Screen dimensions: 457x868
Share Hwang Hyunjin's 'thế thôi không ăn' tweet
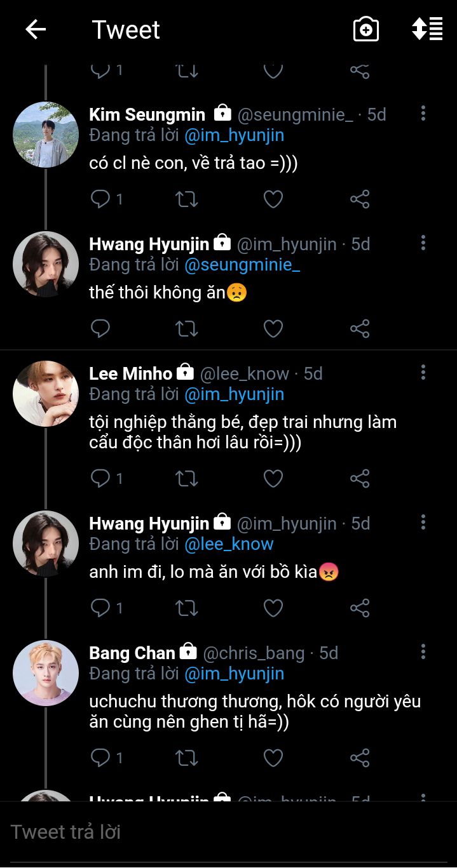(x=360, y=329)
